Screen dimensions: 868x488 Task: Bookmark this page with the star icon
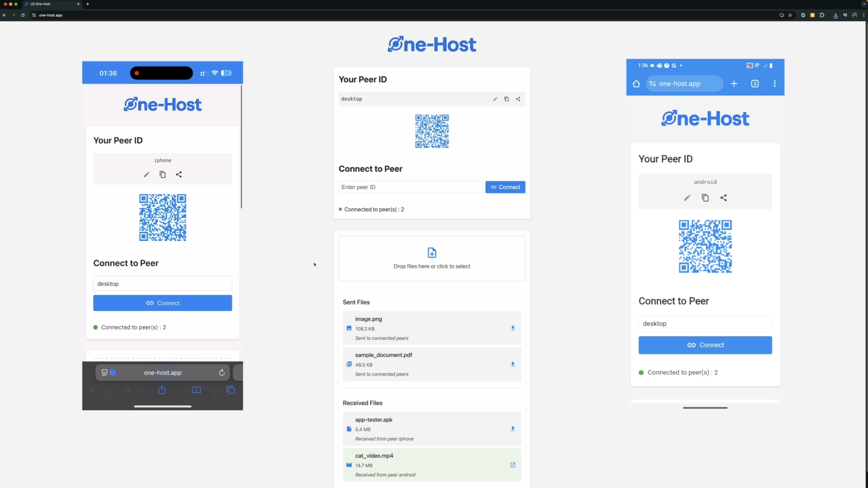[x=790, y=15]
